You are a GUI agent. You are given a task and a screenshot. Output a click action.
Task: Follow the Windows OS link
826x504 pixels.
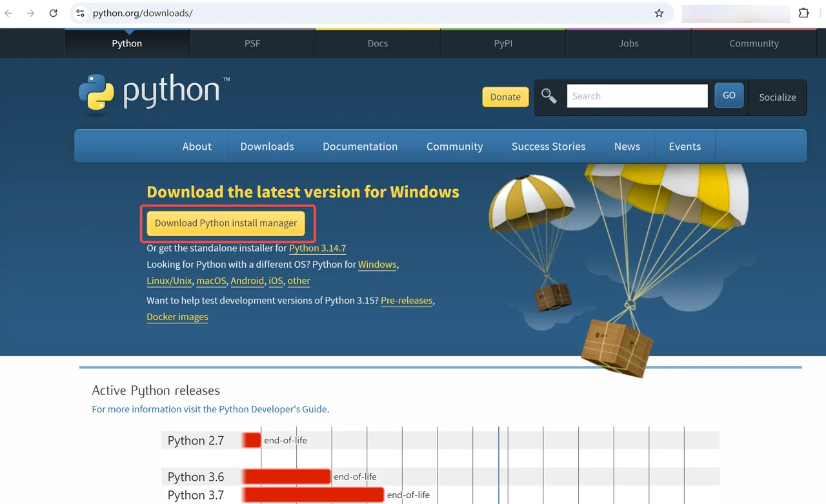[377, 265]
